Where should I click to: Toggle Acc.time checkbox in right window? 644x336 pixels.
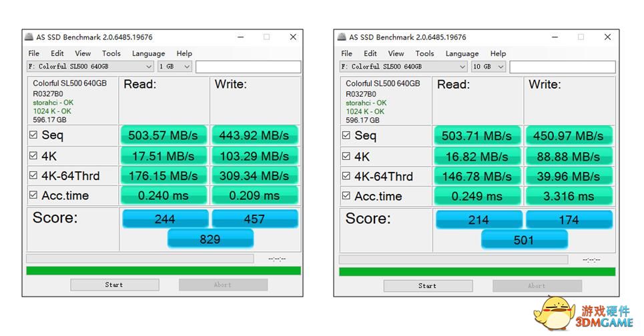(346, 196)
